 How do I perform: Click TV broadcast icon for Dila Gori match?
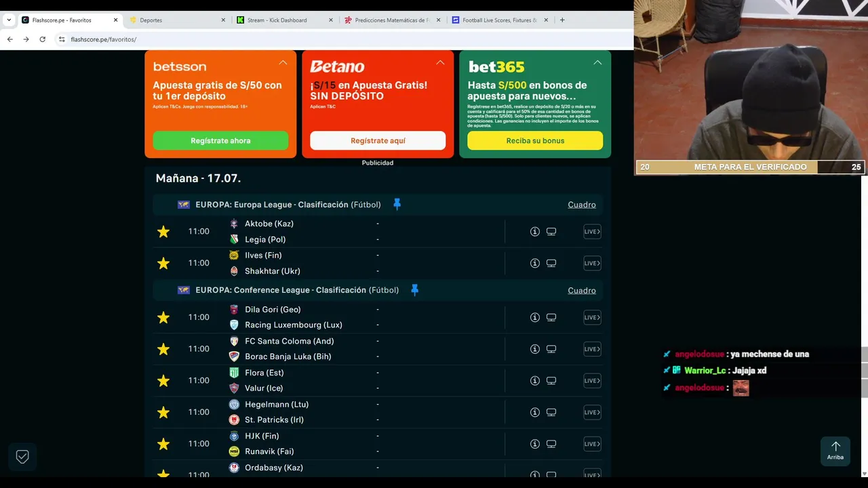click(x=551, y=317)
